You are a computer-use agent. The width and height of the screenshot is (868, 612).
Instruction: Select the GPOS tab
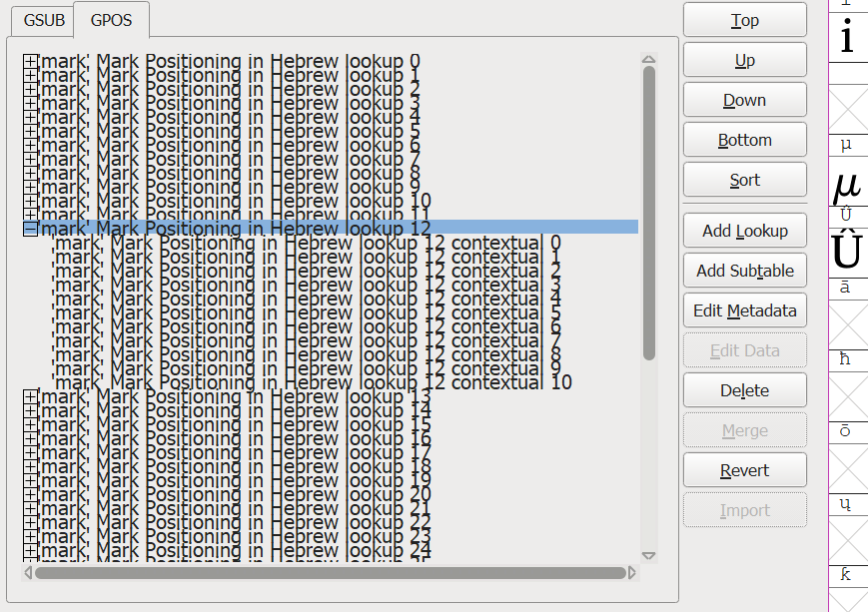(x=111, y=20)
